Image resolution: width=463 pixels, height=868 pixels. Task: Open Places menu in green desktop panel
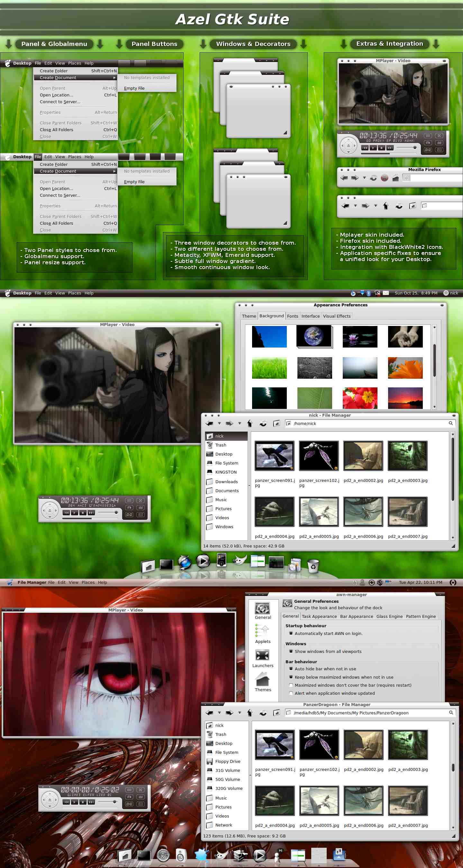point(75,293)
